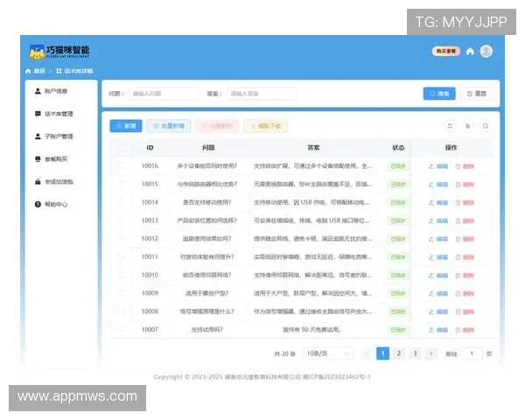This screenshot has height=420, width=525.
Task: Click the 已同步 status tag for row 10016
Action: pyautogui.click(x=398, y=166)
